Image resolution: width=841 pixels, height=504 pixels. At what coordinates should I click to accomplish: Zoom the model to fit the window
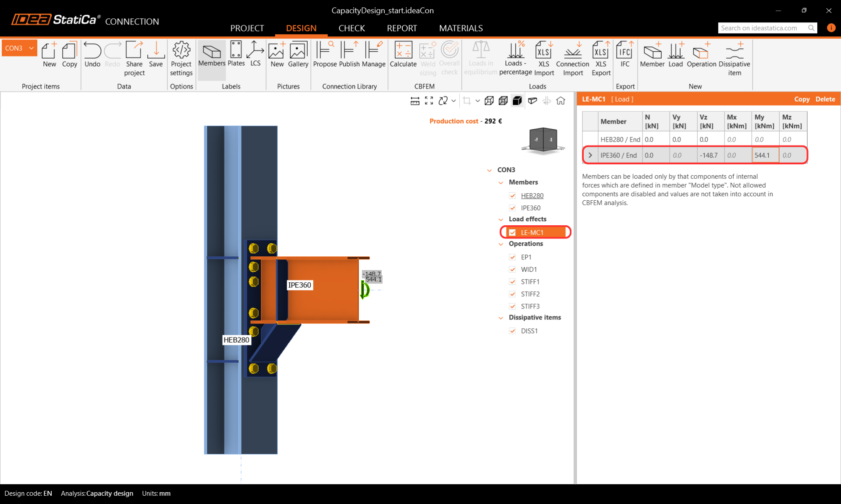pos(429,101)
